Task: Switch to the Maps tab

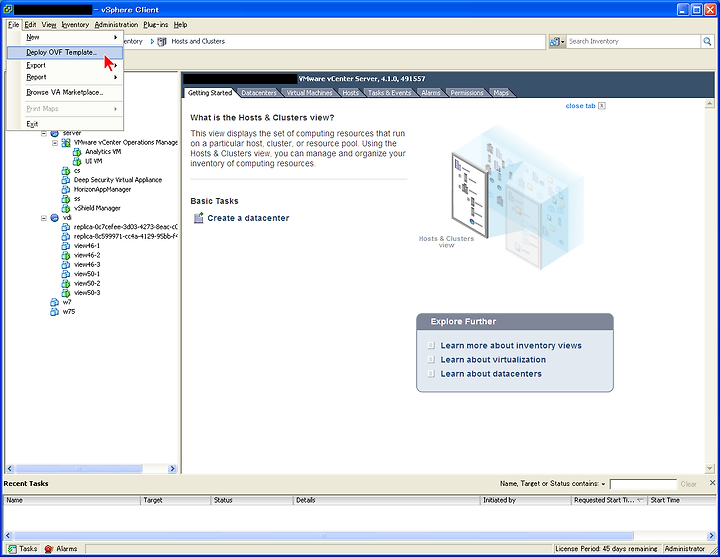Action: (501, 93)
